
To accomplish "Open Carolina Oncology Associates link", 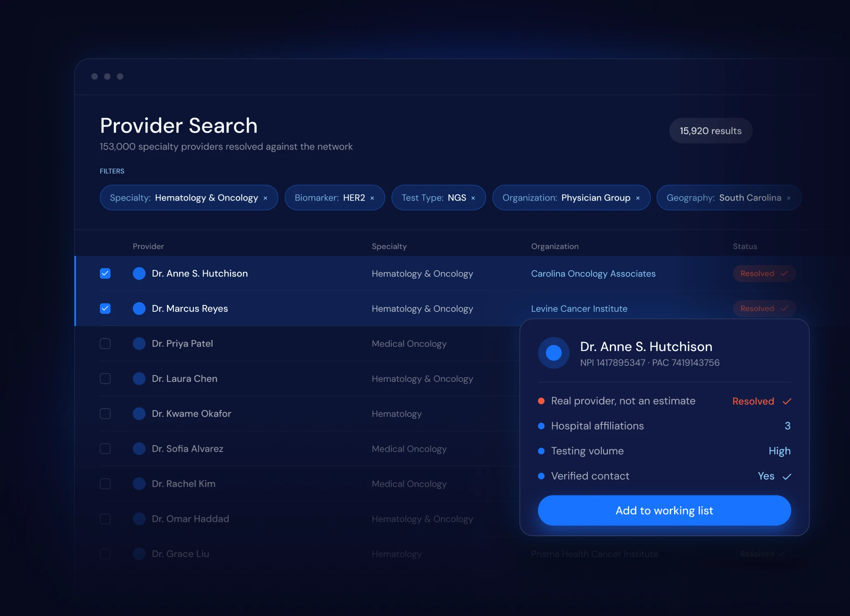I will point(593,274).
